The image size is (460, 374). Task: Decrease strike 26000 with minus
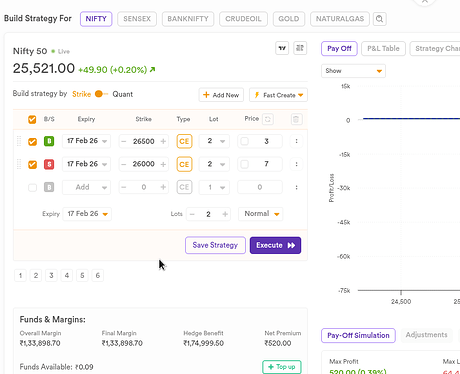click(124, 164)
